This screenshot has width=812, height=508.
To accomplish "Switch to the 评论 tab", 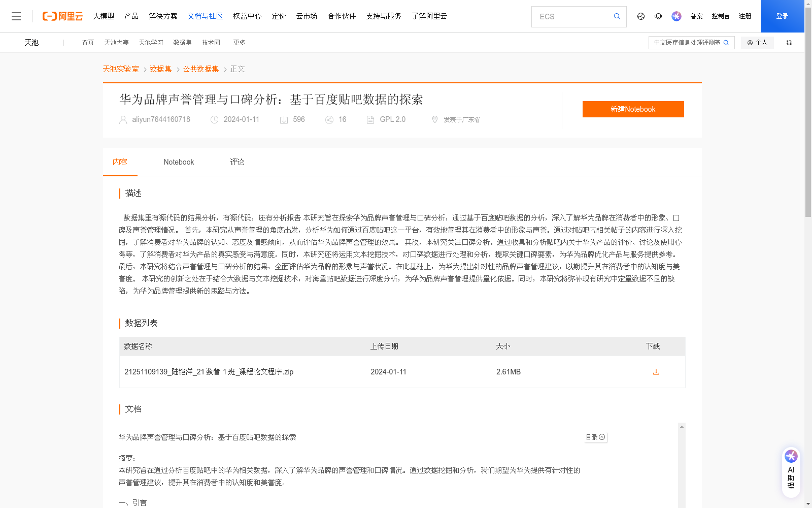I will 237,162.
